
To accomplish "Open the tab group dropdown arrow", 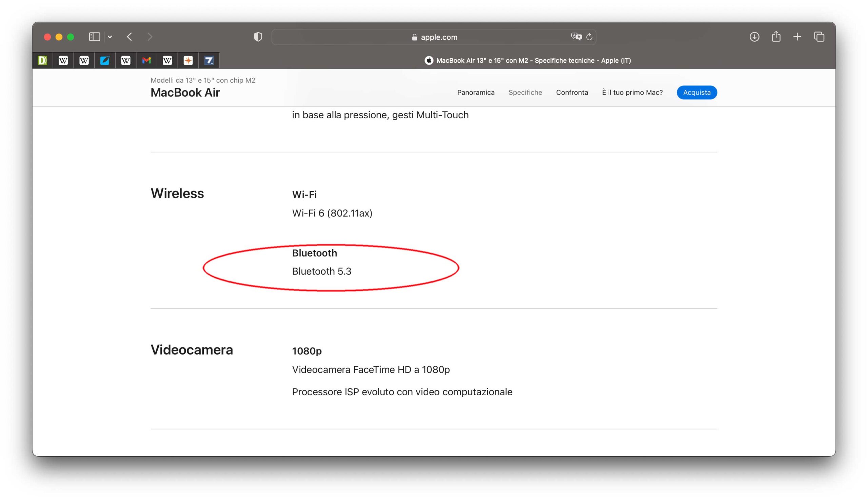I will point(110,37).
